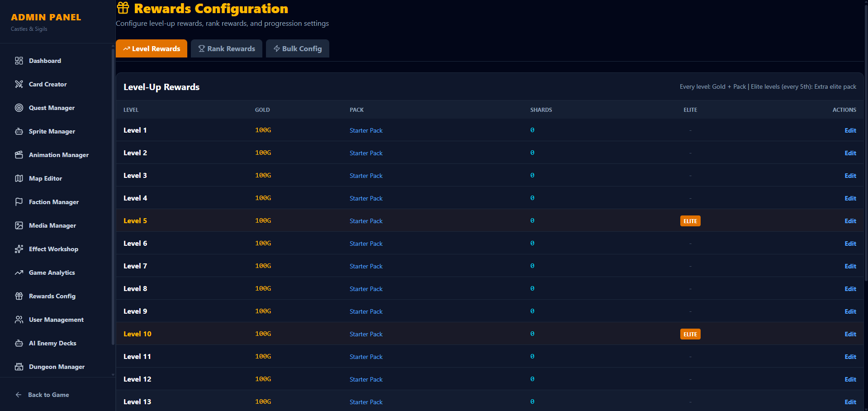Open User Management
868x411 pixels.
click(x=56, y=320)
